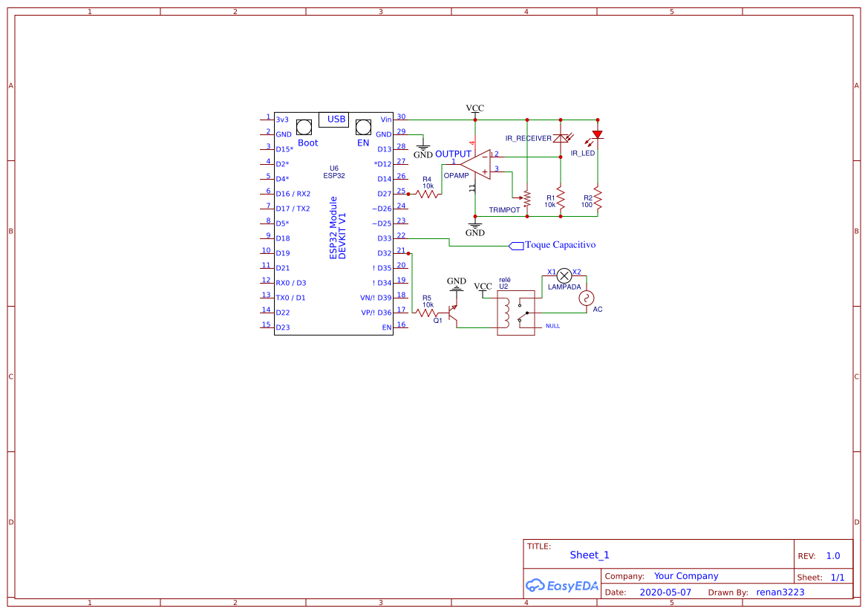Viewport: 868px width, 614px height.
Task: Click pin label D27
Action: point(384,194)
